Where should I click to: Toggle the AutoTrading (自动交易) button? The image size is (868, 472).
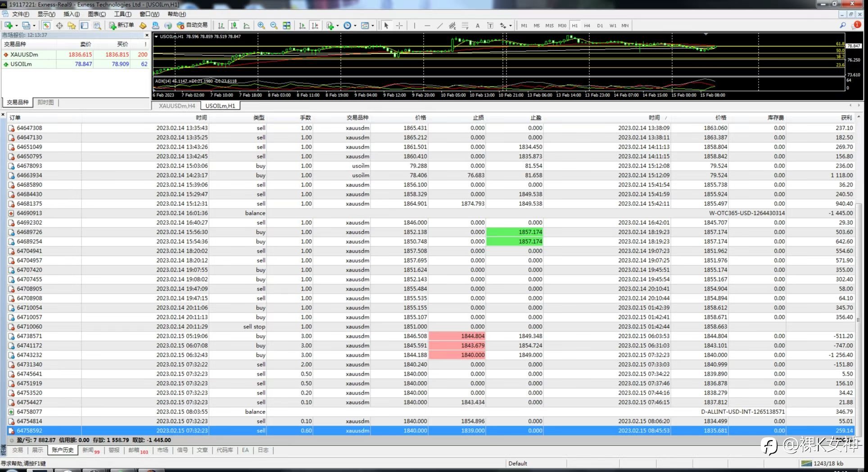[x=192, y=26]
